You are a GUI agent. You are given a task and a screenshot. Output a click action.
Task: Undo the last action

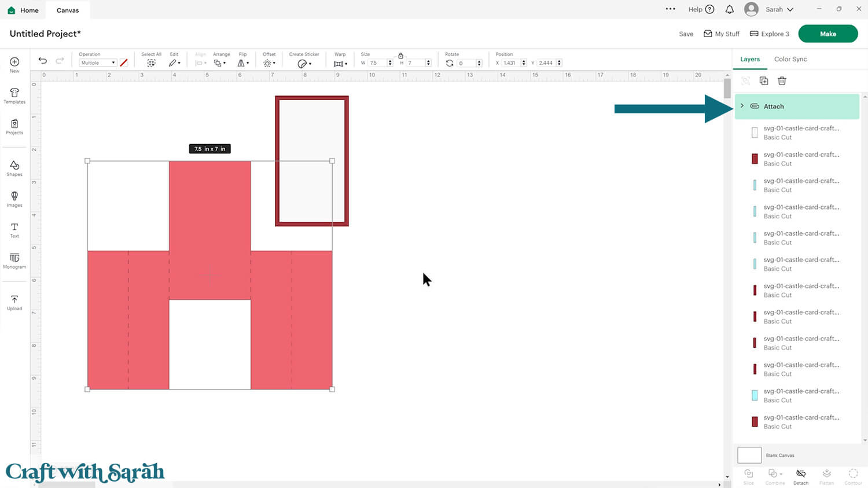click(x=43, y=61)
